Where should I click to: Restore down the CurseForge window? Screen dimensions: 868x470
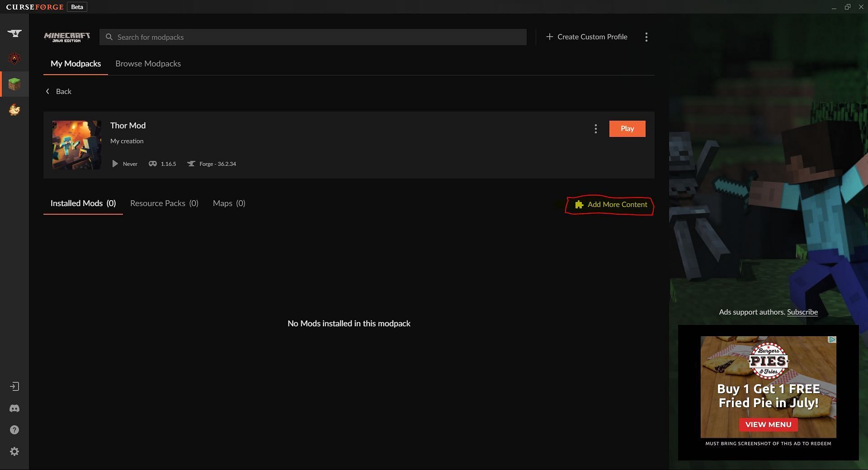(848, 7)
